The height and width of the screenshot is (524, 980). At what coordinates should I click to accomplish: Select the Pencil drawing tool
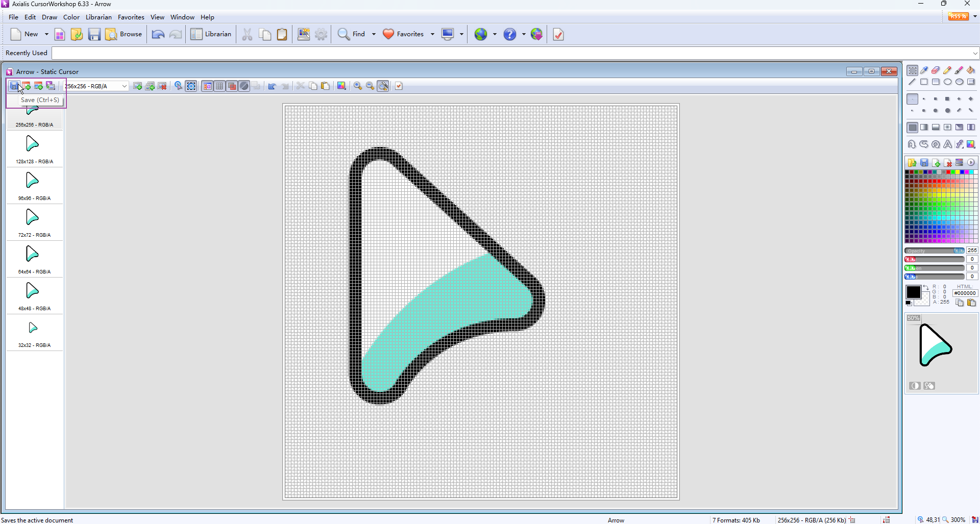pos(947,70)
